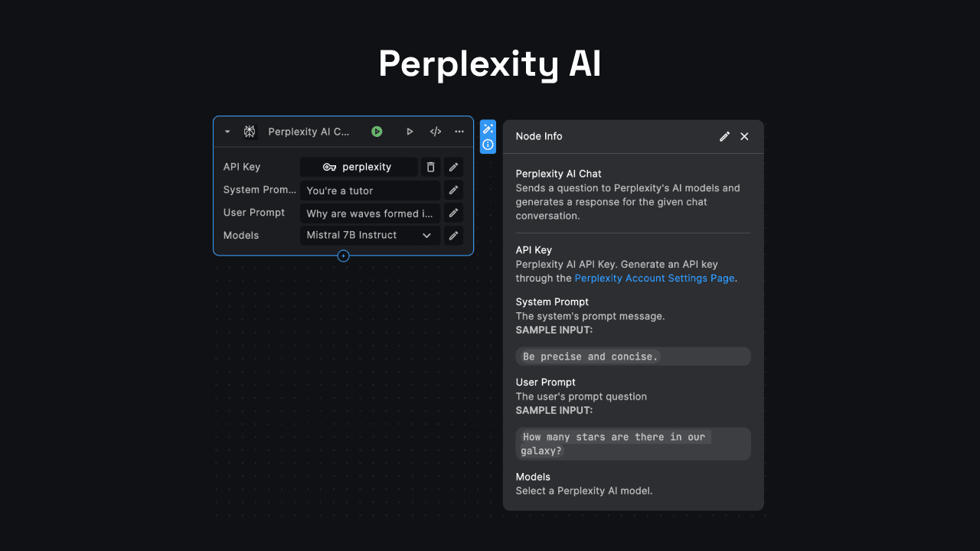Click the node title 'Perplexity AI C...'
This screenshot has width=980, height=551.
(309, 132)
